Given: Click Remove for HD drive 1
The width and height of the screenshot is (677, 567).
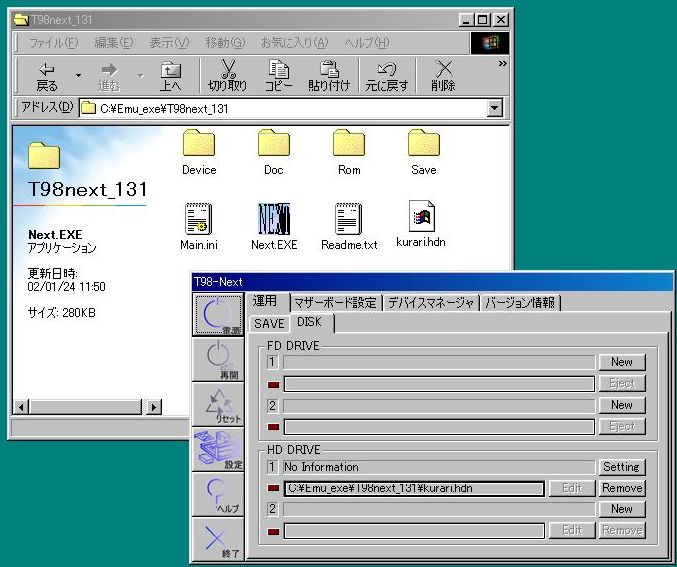Looking at the screenshot, I should click(x=622, y=488).
